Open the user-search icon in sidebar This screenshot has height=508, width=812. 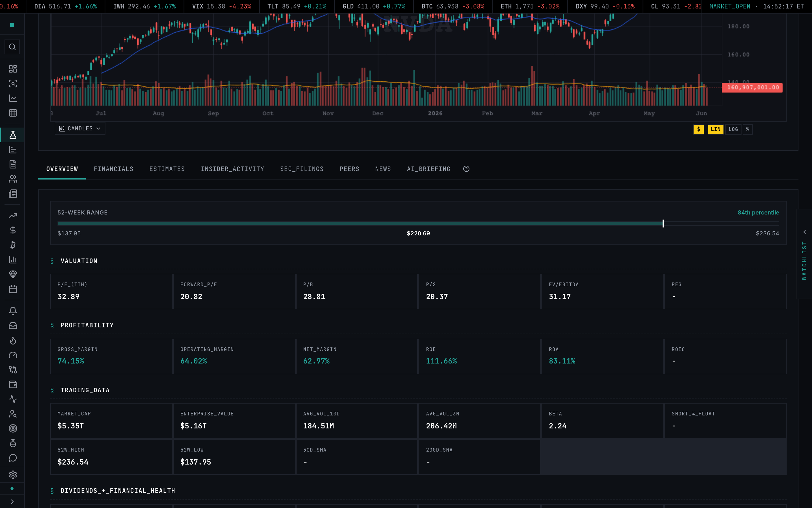[x=13, y=414]
